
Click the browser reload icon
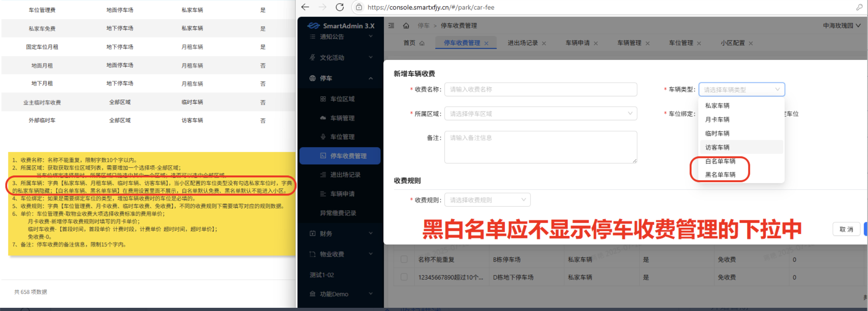pyautogui.click(x=340, y=7)
